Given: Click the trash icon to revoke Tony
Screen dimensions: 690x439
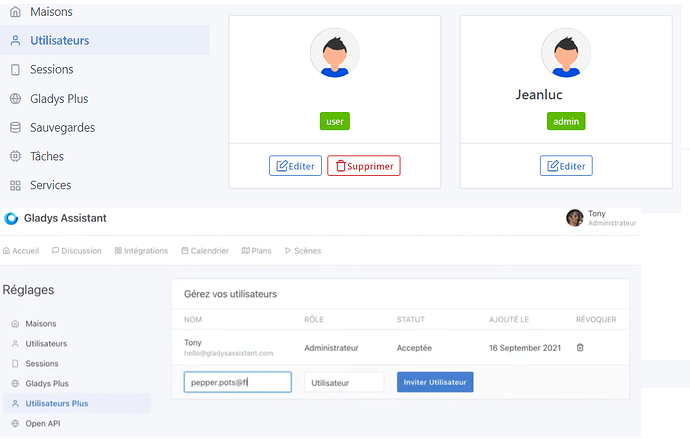Looking at the screenshot, I should point(581,348).
